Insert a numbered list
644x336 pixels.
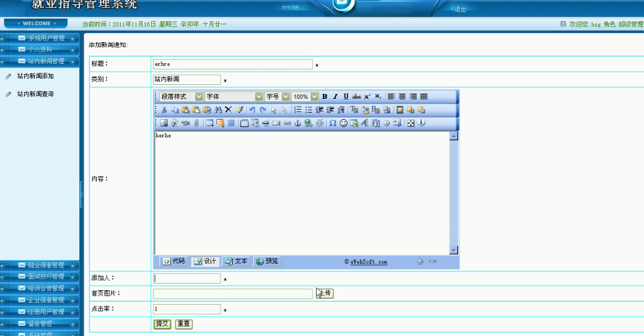pos(298,110)
